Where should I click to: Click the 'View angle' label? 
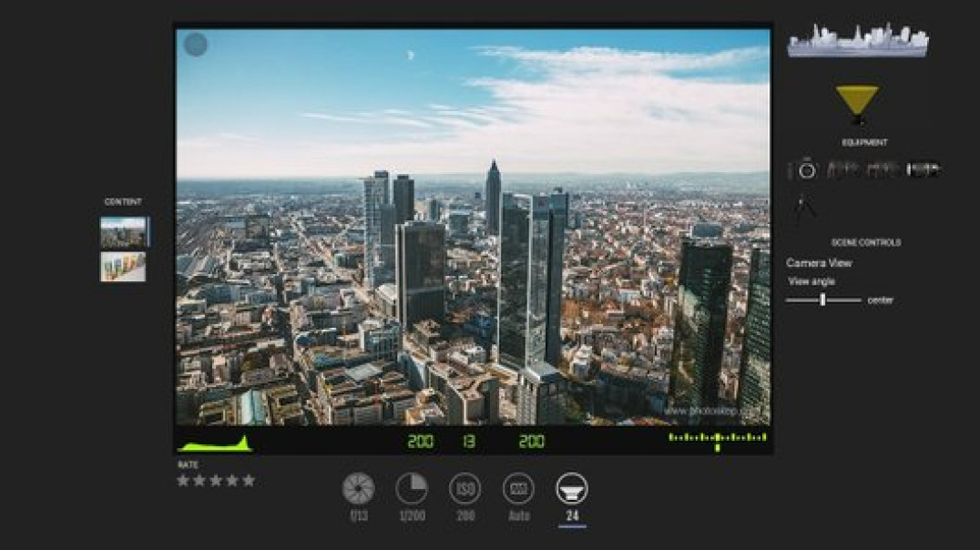point(812,282)
